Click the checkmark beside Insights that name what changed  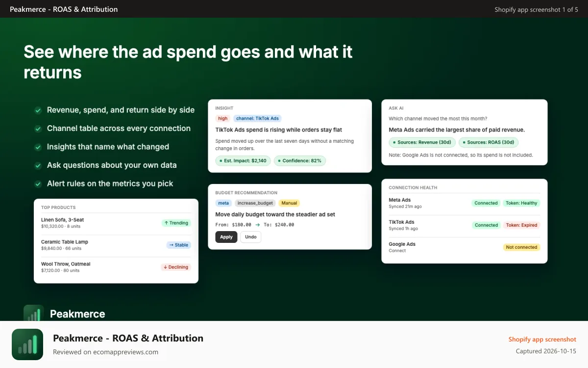tap(38, 147)
